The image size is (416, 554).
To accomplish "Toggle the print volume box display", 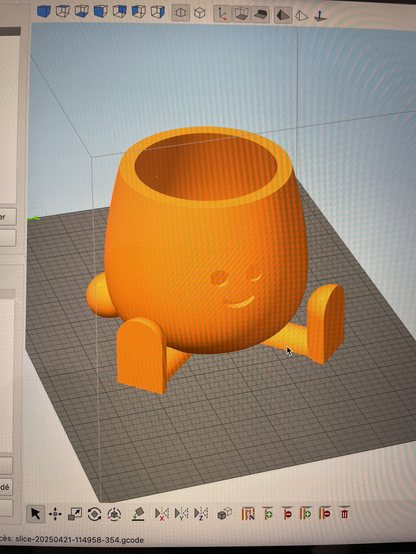I will pos(241,14).
